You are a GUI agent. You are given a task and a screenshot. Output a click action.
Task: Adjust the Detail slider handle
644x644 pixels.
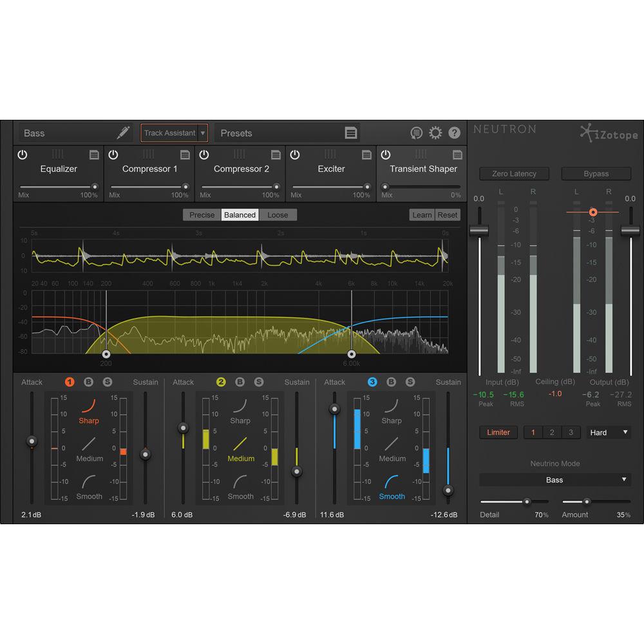pos(527,502)
